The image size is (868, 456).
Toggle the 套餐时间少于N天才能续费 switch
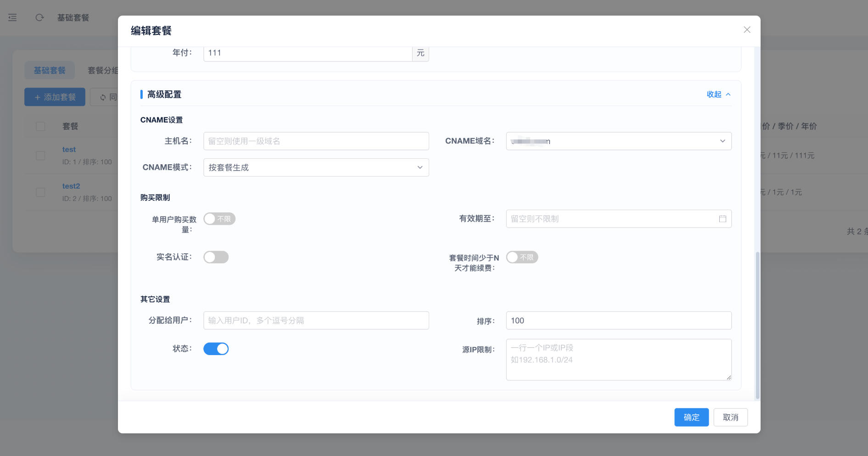522,257
